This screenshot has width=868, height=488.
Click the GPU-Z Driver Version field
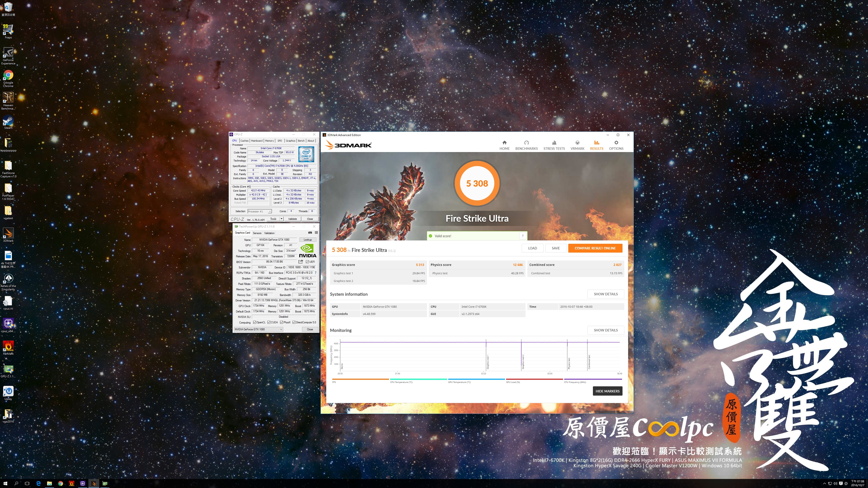point(284,300)
